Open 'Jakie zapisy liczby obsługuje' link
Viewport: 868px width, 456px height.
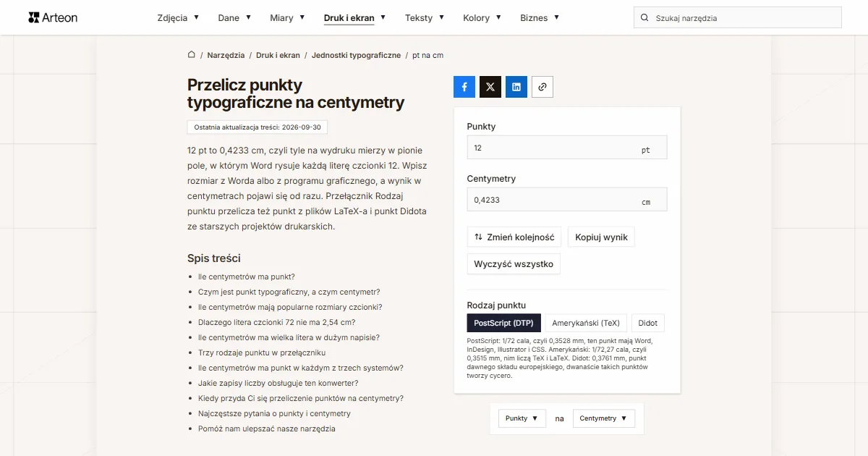[x=278, y=383]
